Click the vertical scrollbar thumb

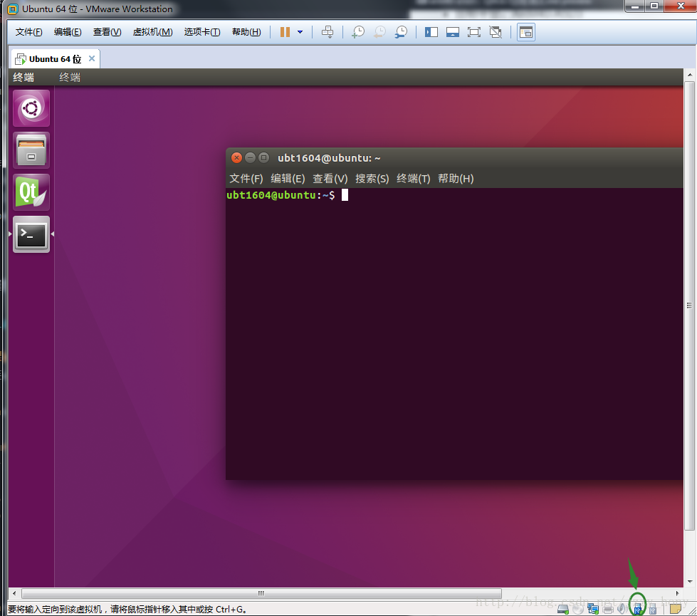point(689,306)
